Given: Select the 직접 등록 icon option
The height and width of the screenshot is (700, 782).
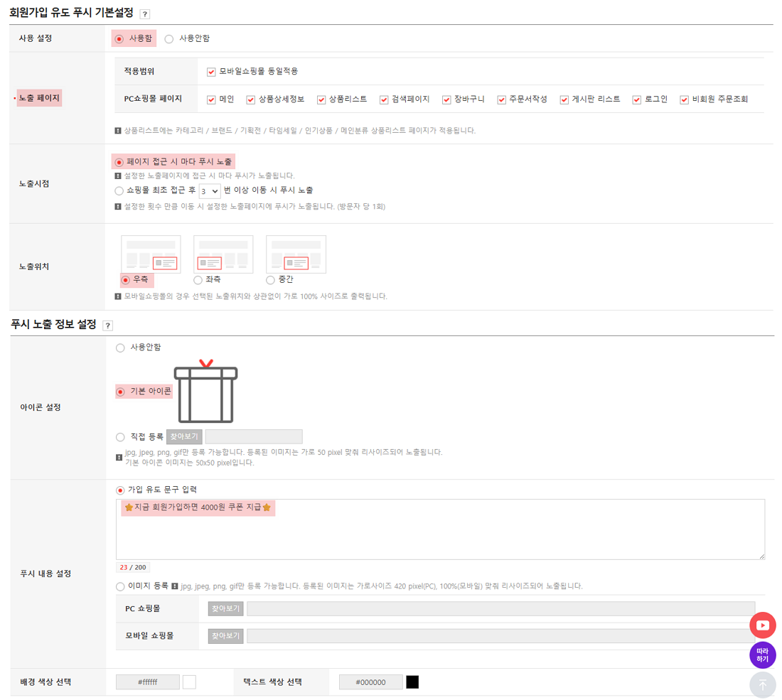Looking at the screenshot, I should pos(120,437).
